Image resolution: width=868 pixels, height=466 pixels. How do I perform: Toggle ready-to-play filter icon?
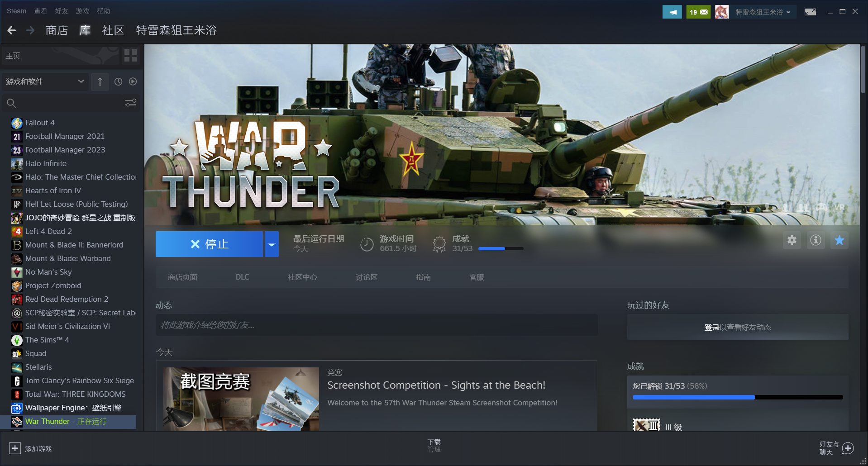[x=133, y=81]
